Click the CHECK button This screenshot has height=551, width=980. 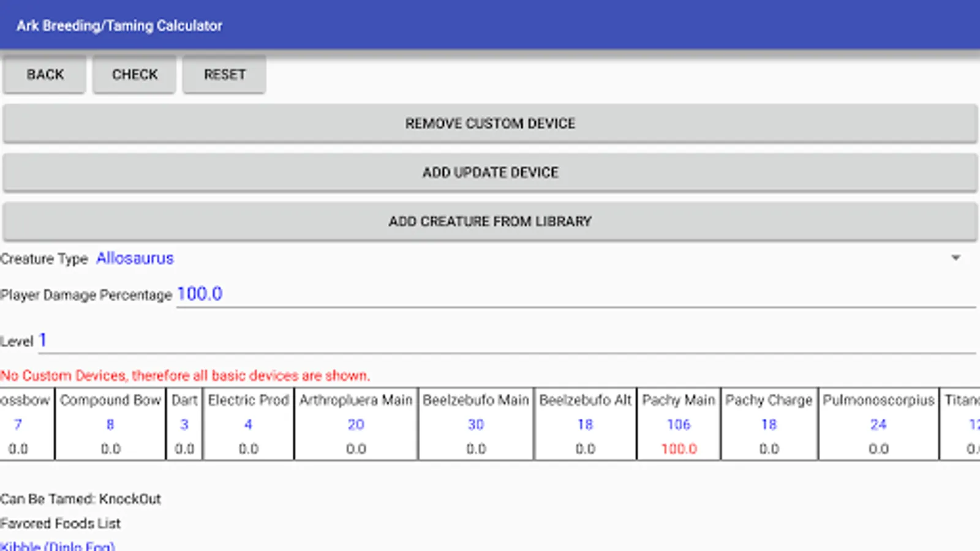pyautogui.click(x=135, y=75)
